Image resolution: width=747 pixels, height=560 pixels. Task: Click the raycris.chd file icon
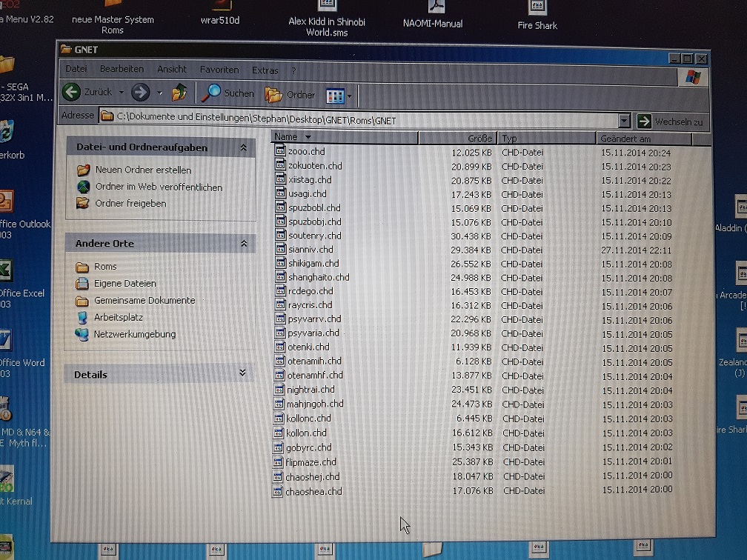[280, 304]
